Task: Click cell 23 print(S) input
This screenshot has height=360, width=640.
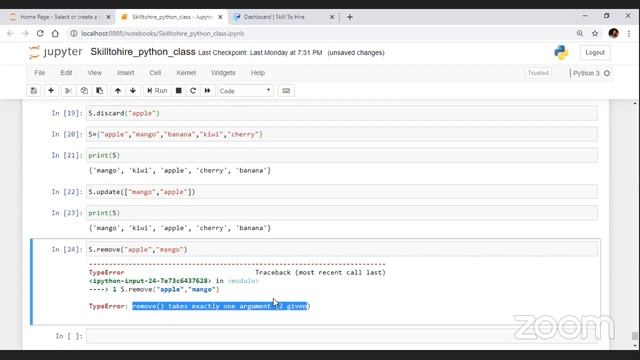Action: (342, 213)
